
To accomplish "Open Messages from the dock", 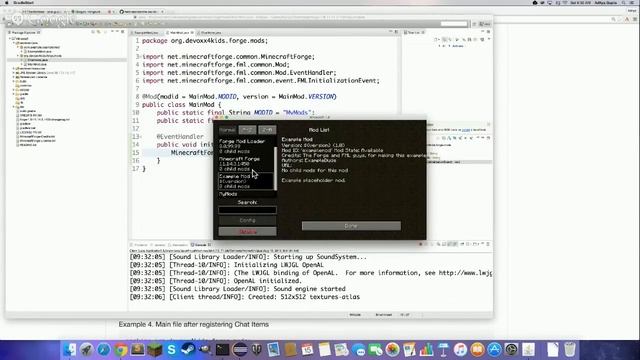I will coord(358,350).
